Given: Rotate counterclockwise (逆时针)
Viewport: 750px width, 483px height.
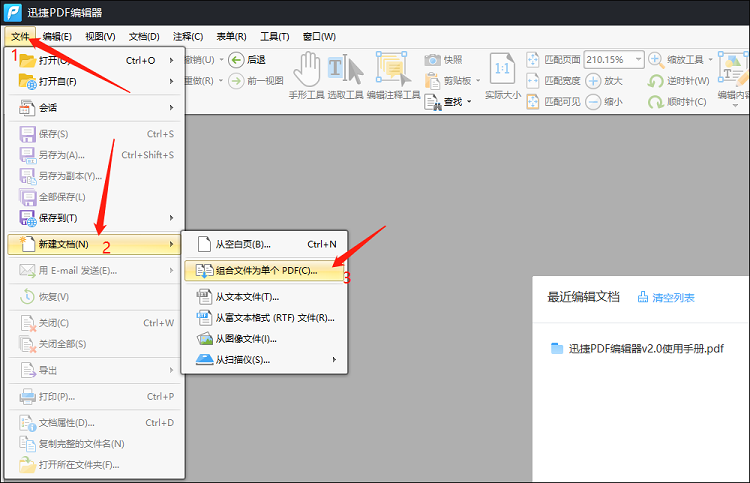Looking at the screenshot, I should click(679, 81).
